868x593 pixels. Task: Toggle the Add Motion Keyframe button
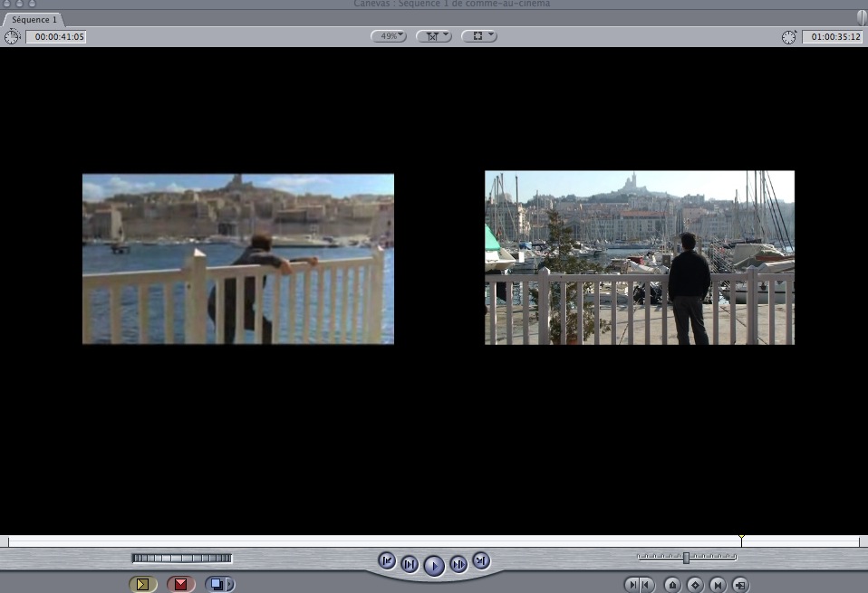coord(695,585)
